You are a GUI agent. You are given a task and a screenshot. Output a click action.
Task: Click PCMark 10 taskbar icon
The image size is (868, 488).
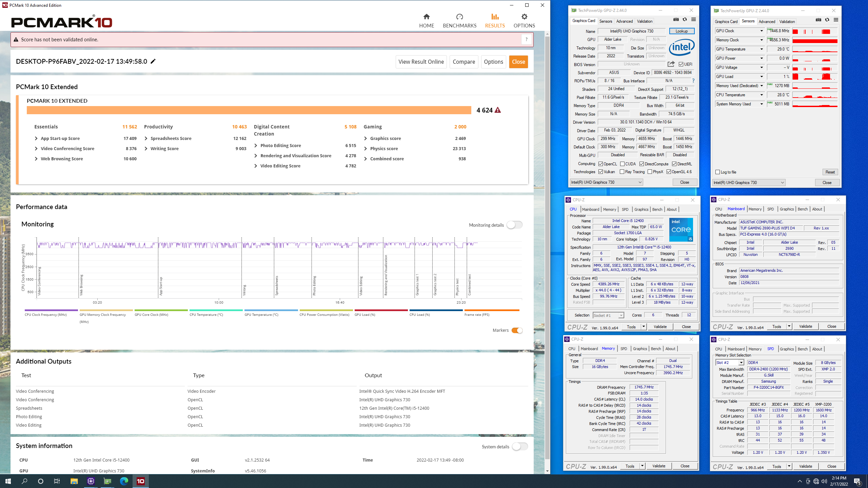(140, 481)
